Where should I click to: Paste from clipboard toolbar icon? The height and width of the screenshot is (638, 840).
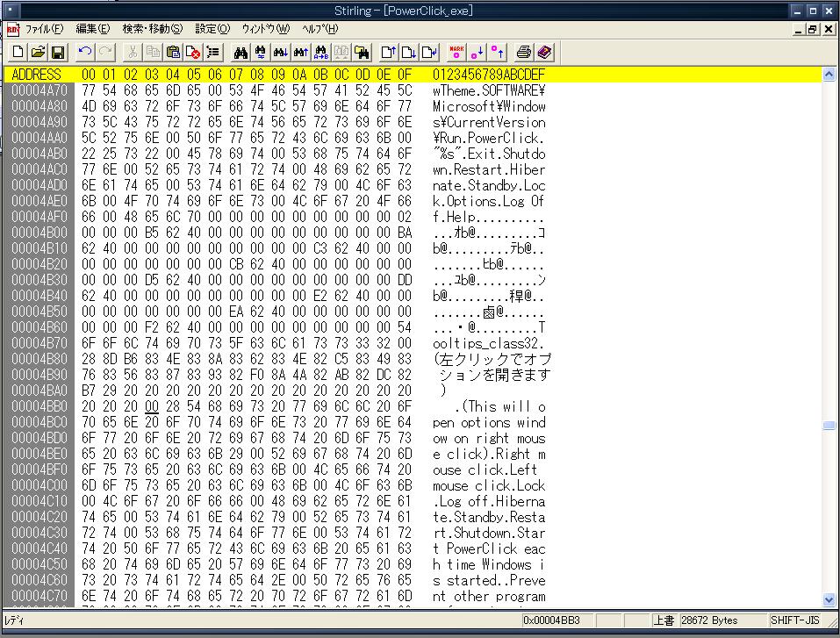point(173,52)
